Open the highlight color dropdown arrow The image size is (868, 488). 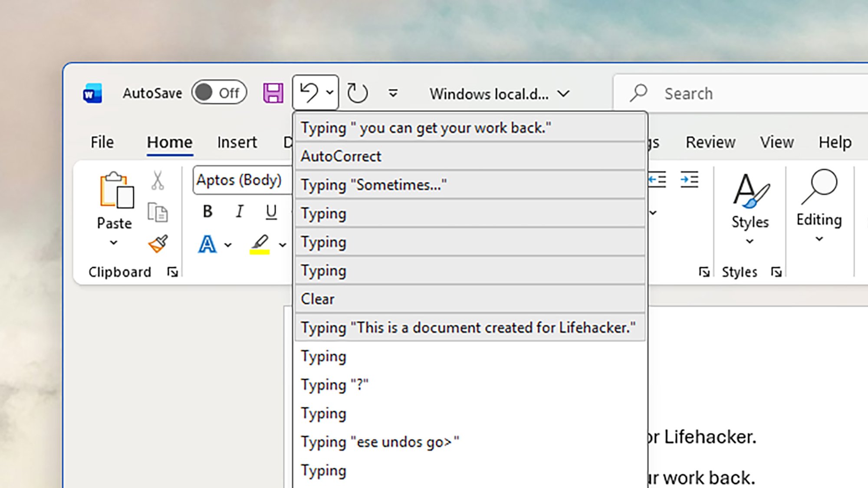click(283, 245)
